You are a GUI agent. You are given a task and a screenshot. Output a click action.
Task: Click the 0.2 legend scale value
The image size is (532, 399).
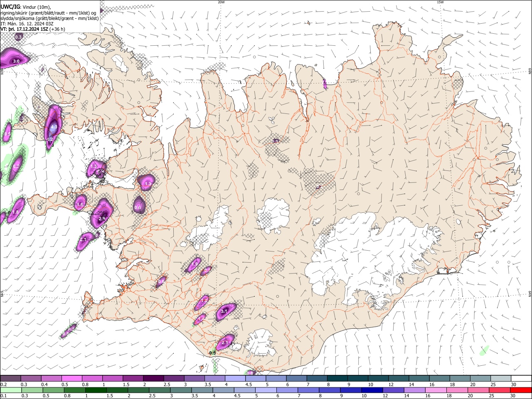4,384
